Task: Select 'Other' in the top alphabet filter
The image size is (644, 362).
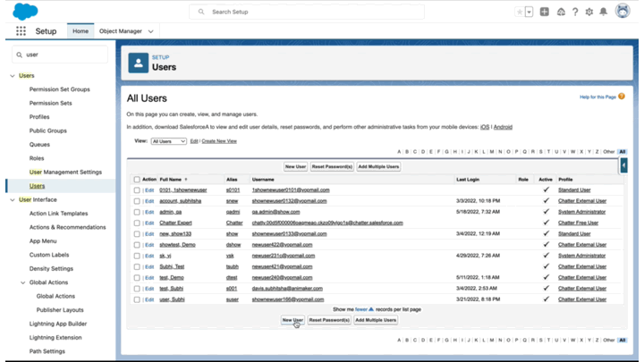Action: (609, 152)
